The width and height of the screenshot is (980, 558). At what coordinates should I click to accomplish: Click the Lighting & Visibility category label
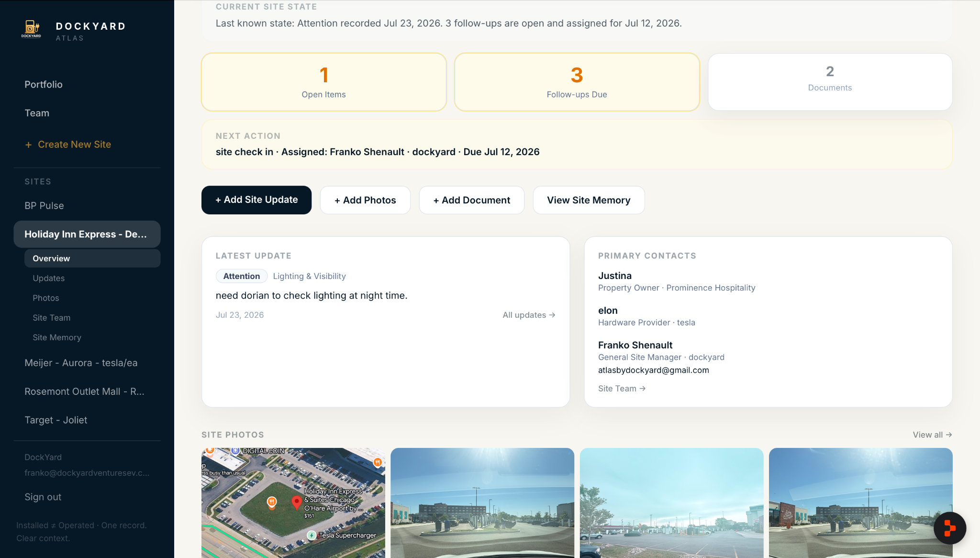tap(309, 276)
